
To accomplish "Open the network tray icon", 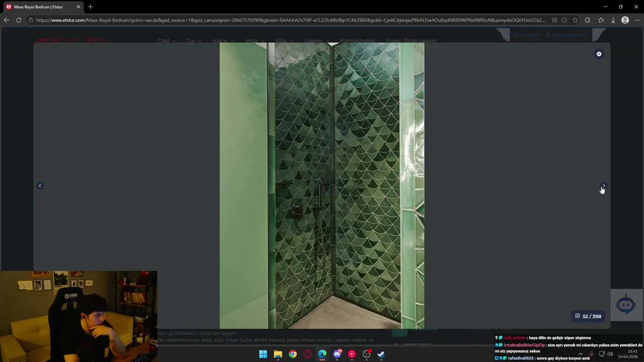I will pyautogui.click(x=601, y=354).
